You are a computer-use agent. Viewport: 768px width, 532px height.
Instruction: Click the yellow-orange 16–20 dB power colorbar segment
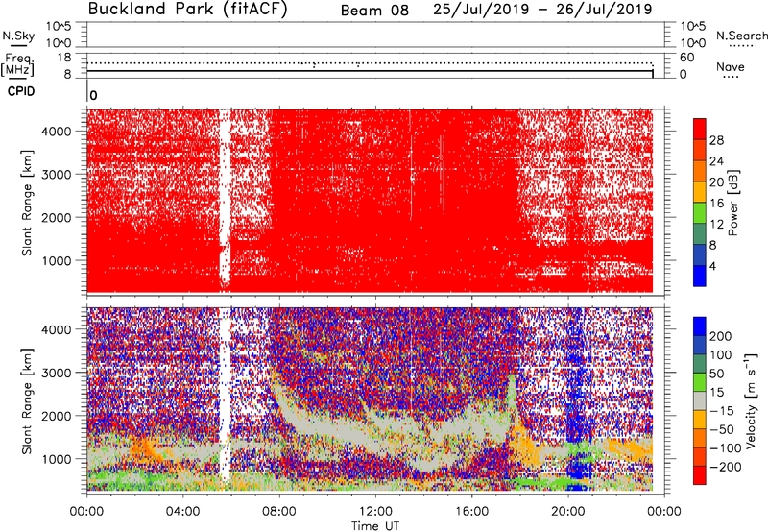click(700, 192)
